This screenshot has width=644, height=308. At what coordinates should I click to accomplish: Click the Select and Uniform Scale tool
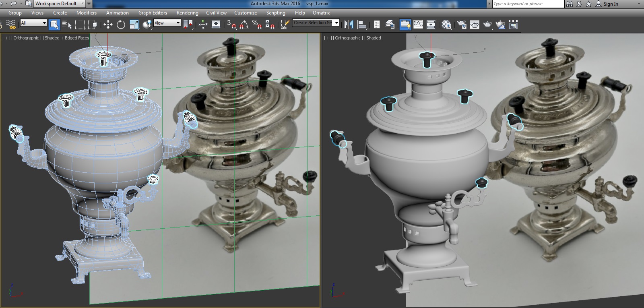pyautogui.click(x=134, y=25)
